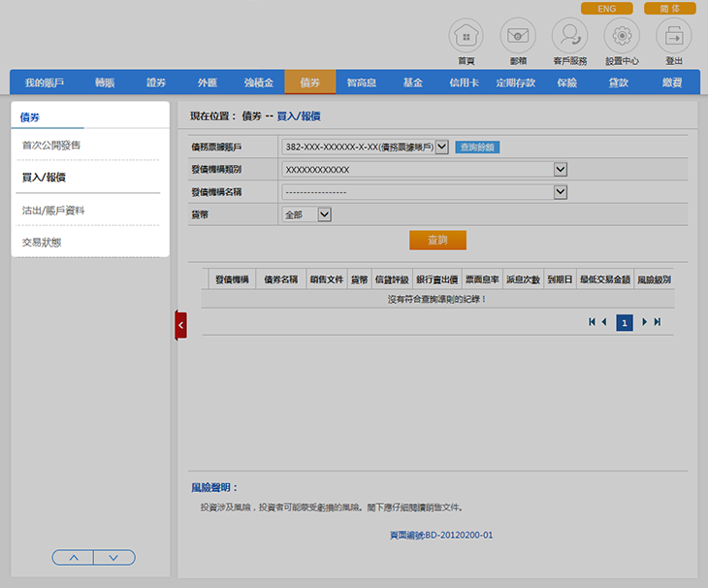Click the balance inquiry (查詢餘額) button
Image resolution: width=708 pixels, height=588 pixels.
(x=477, y=147)
